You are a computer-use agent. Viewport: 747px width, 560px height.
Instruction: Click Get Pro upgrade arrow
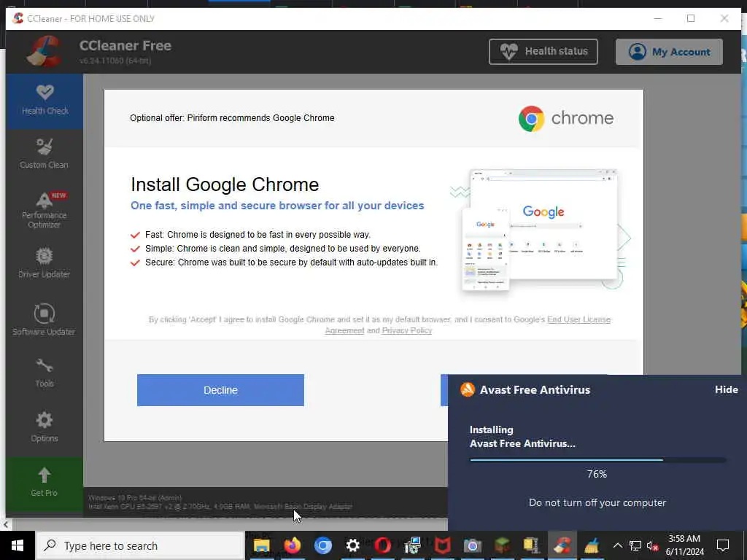(x=44, y=483)
